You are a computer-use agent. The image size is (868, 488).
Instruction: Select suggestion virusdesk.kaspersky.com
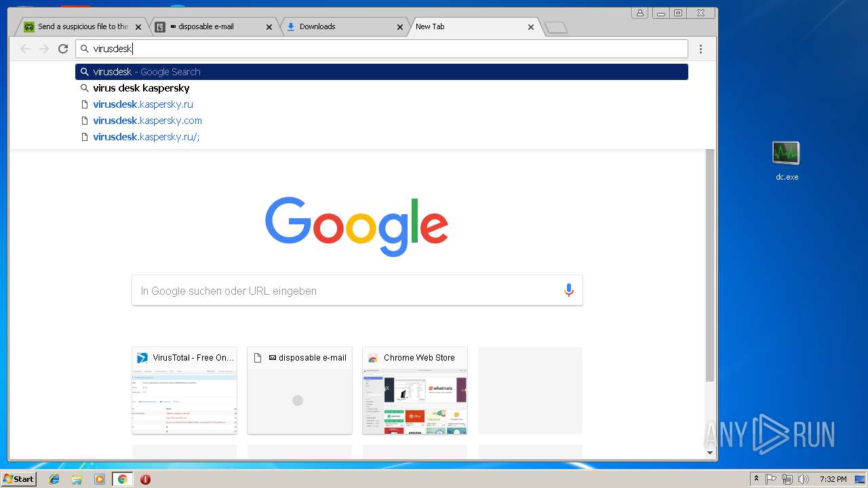[x=382, y=121]
